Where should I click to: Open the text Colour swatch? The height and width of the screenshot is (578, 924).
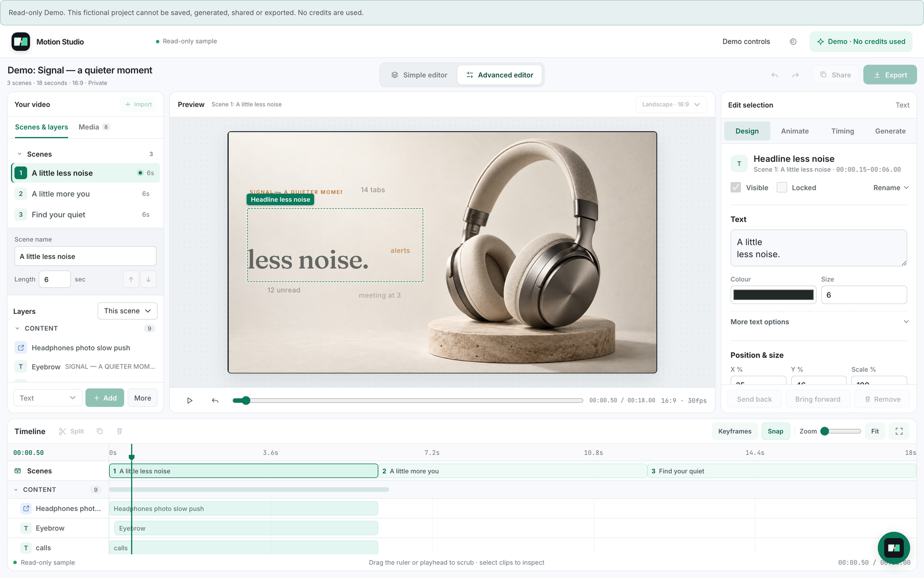[773, 295]
